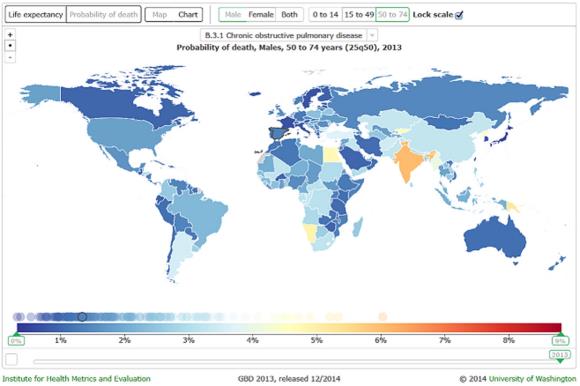Switch to the Chart view tab

click(188, 15)
